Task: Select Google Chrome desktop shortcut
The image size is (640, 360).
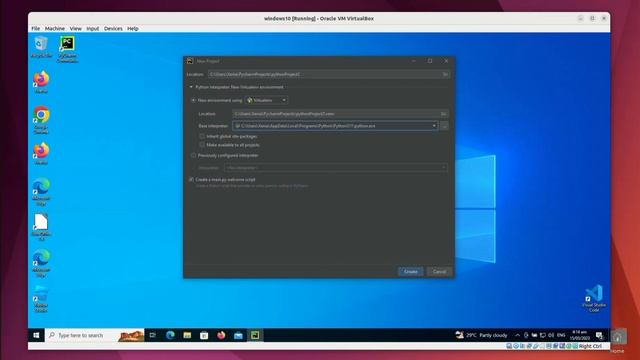Action: click(41, 120)
